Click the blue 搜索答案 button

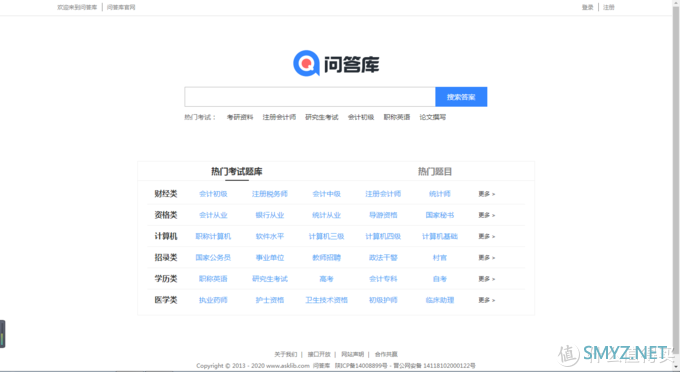pos(461,97)
